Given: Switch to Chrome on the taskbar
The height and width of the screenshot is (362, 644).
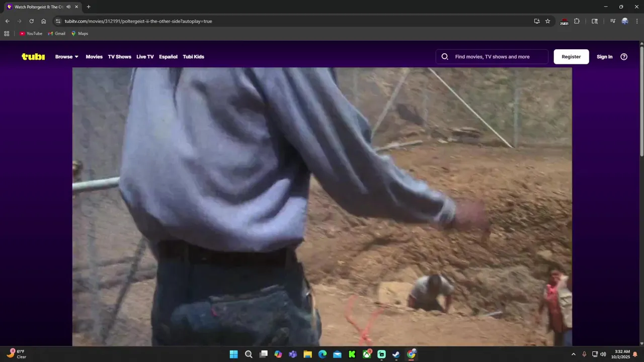Looking at the screenshot, I should pos(412,354).
